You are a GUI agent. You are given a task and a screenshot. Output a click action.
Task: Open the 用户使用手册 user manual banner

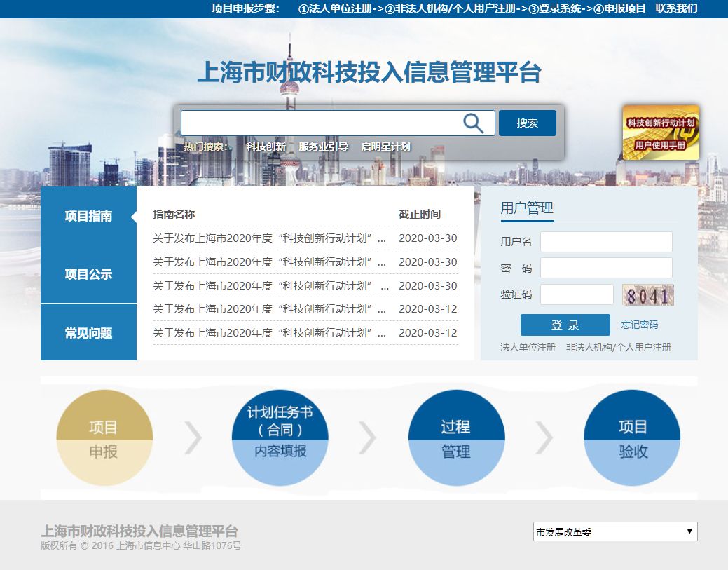pyautogui.click(x=661, y=133)
